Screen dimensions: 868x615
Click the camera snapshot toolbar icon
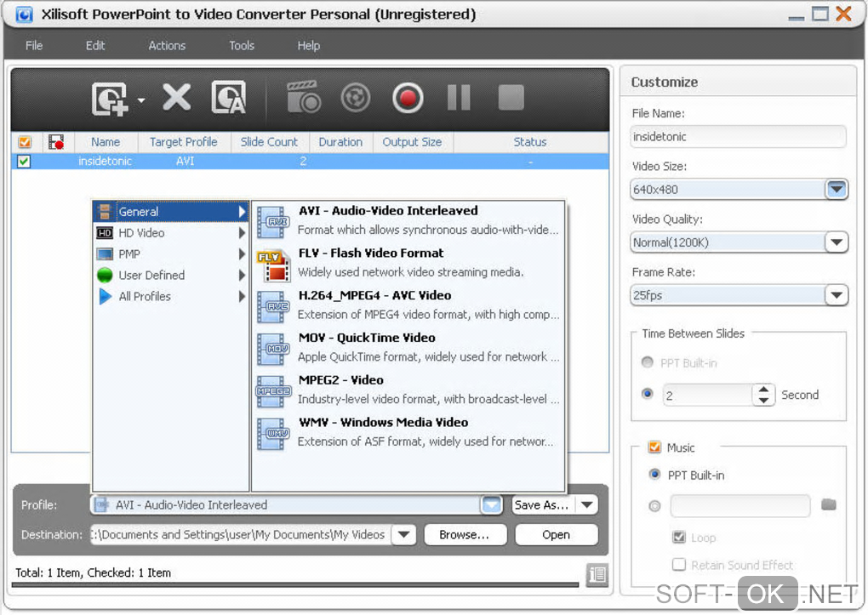pos(303,98)
